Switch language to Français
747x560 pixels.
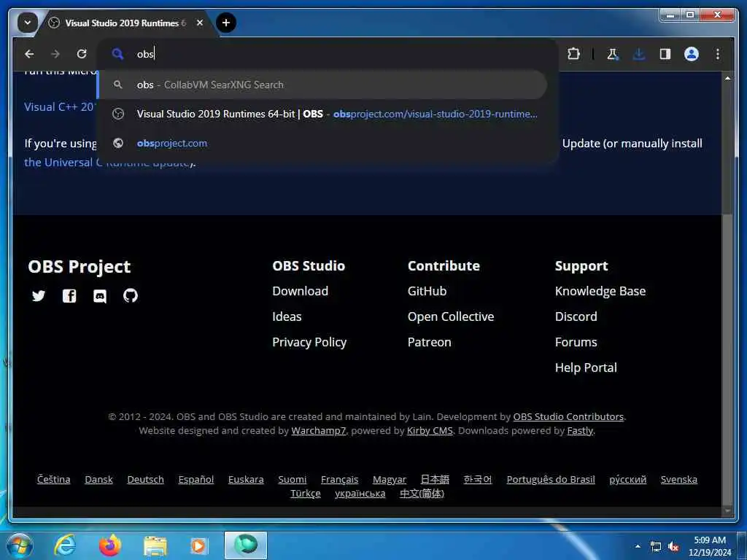(x=339, y=480)
